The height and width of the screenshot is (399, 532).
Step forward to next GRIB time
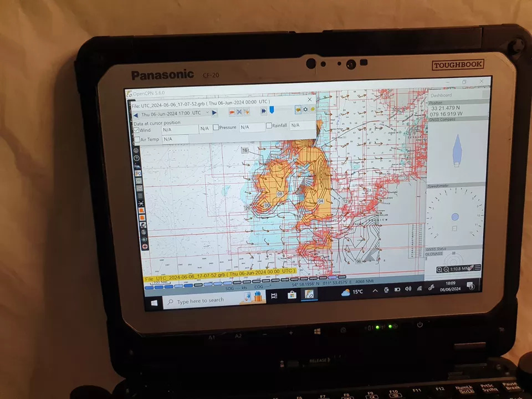[214, 112]
